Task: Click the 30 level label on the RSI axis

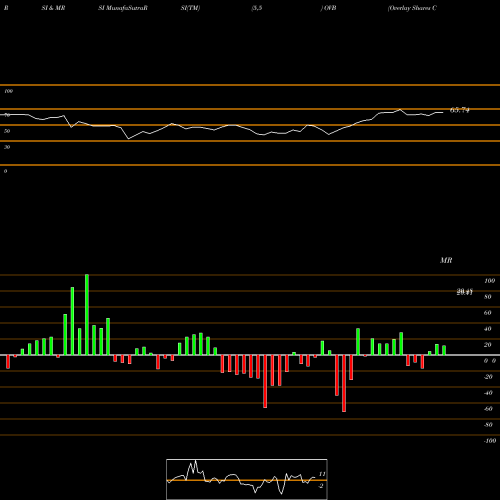Action: (7, 147)
